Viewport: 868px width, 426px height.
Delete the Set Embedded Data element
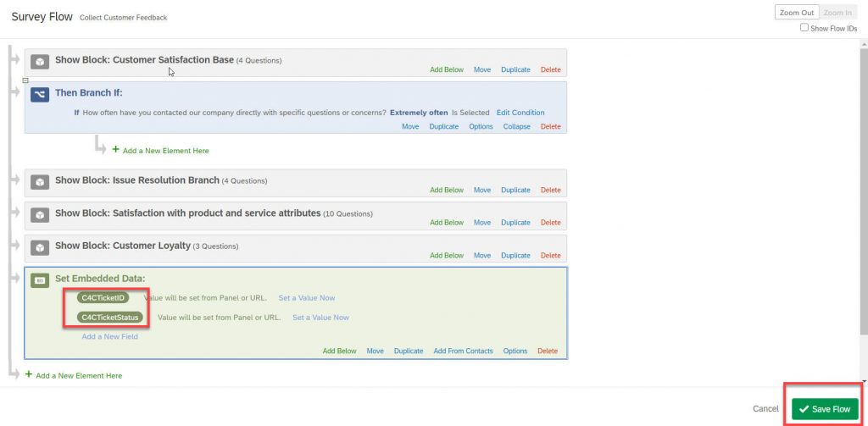click(x=548, y=351)
